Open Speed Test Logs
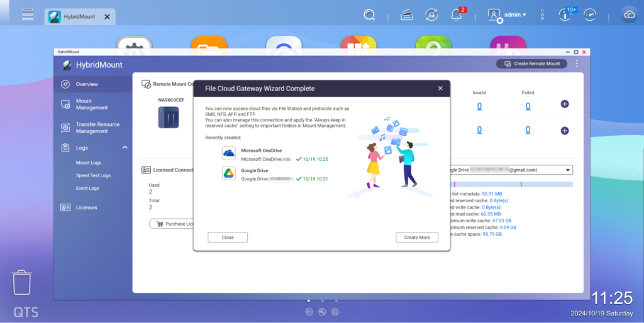Viewport: 644px width, 323px height. tap(93, 175)
